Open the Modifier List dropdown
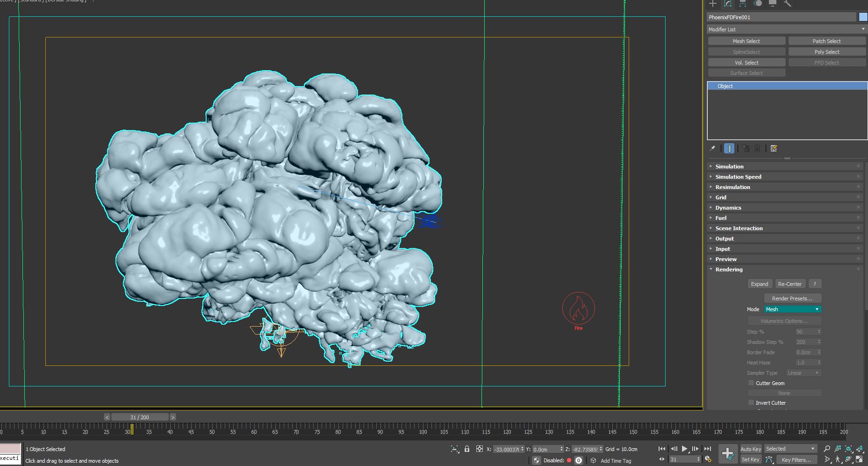868x466 pixels. click(x=786, y=29)
